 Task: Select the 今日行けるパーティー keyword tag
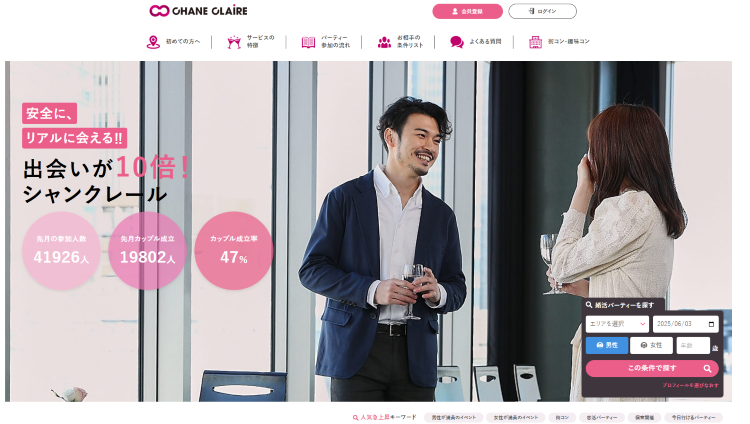point(694,418)
